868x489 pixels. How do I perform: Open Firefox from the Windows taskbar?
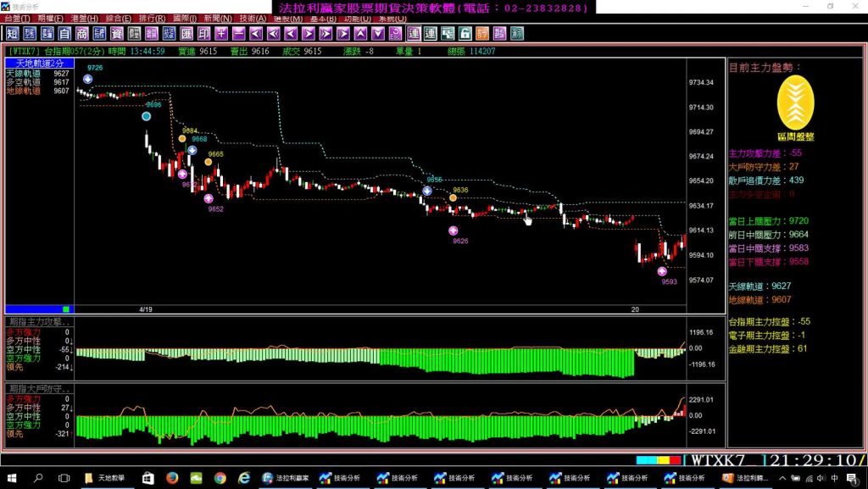171,479
